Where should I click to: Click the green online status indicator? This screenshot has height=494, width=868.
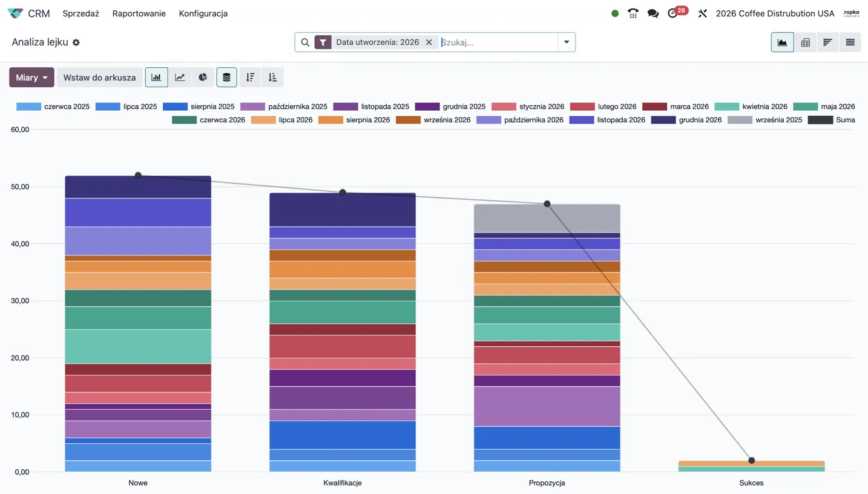(x=615, y=13)
